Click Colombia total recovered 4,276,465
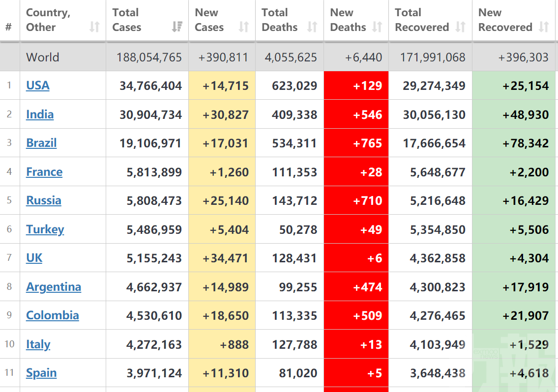Image resolution: width=558 pixels, height=392 pixels. click(438, 315)
